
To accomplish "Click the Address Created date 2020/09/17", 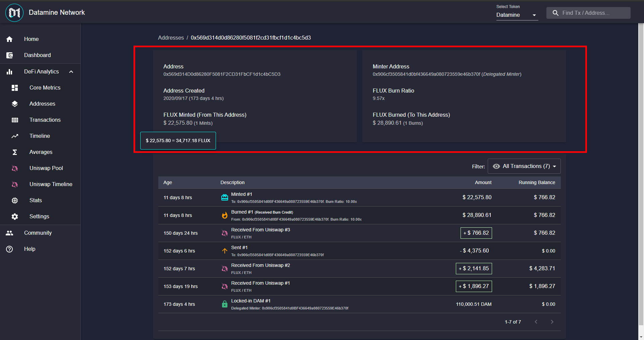I will (x=193, y=99).
